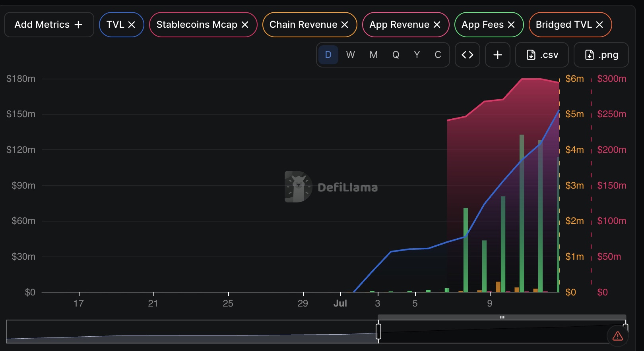This screenshot has width=644, height=351.
Task: Select the yearly Y interval
Action: (417, 55)
